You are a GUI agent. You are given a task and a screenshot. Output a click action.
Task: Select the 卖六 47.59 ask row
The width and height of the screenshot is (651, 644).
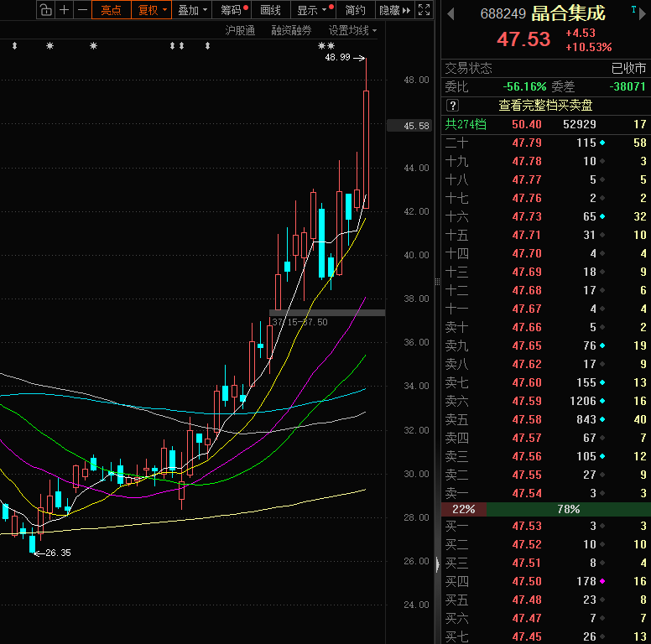(545, 401)
